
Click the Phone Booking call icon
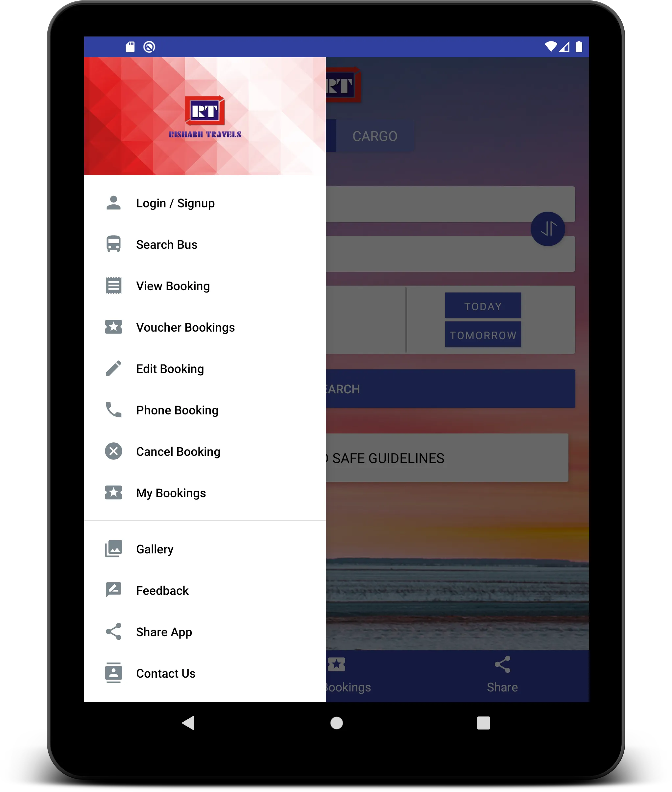click(113, 410)
